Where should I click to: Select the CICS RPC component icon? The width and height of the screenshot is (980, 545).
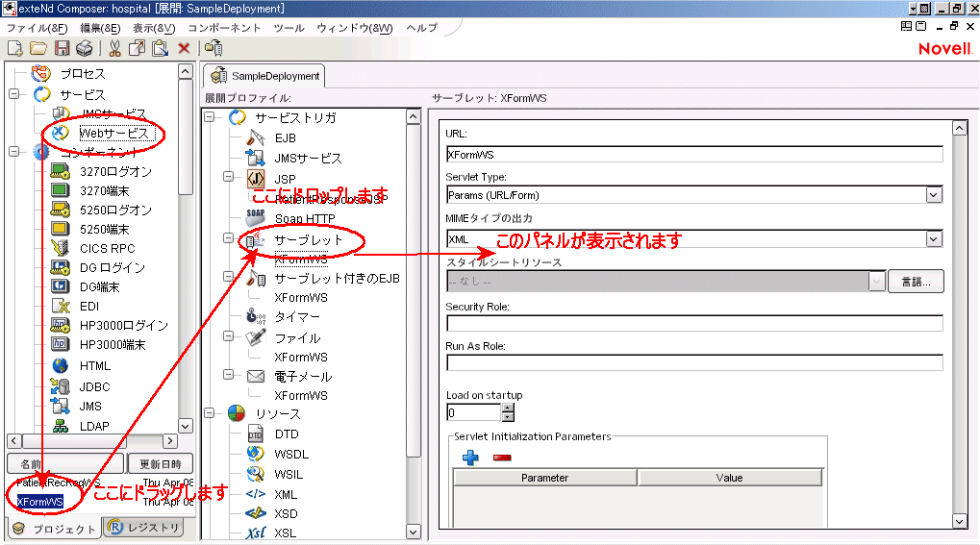click(x=60, y=248)
